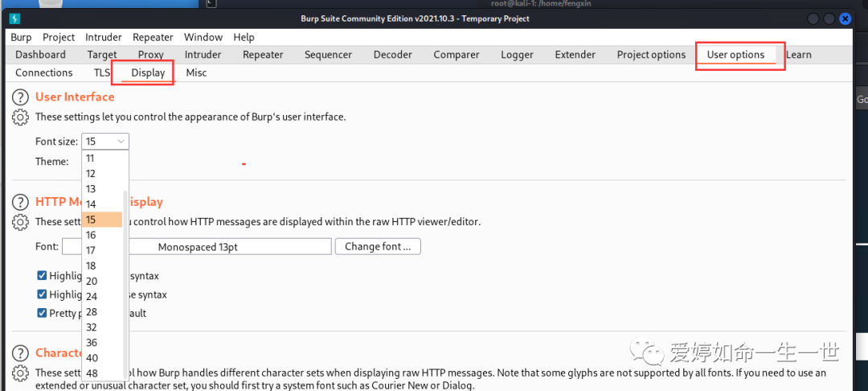This screenshot has width=868, height=391.
Task: Choose font size 28 from list
Action: pos(102,312)
